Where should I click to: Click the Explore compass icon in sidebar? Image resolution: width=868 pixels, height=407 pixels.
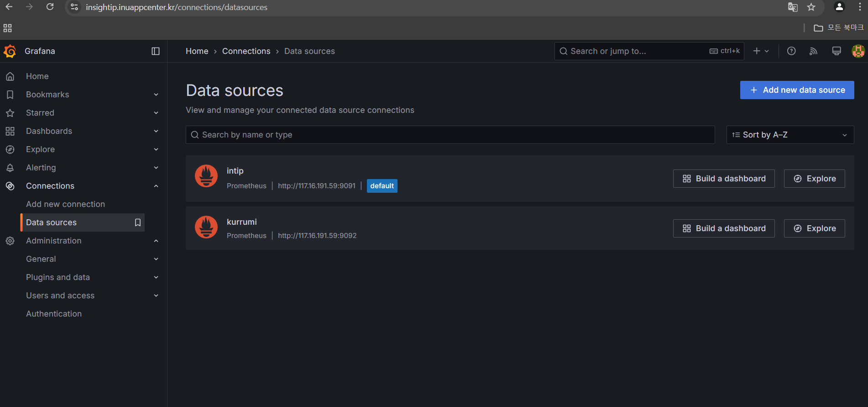coord(10,149)
